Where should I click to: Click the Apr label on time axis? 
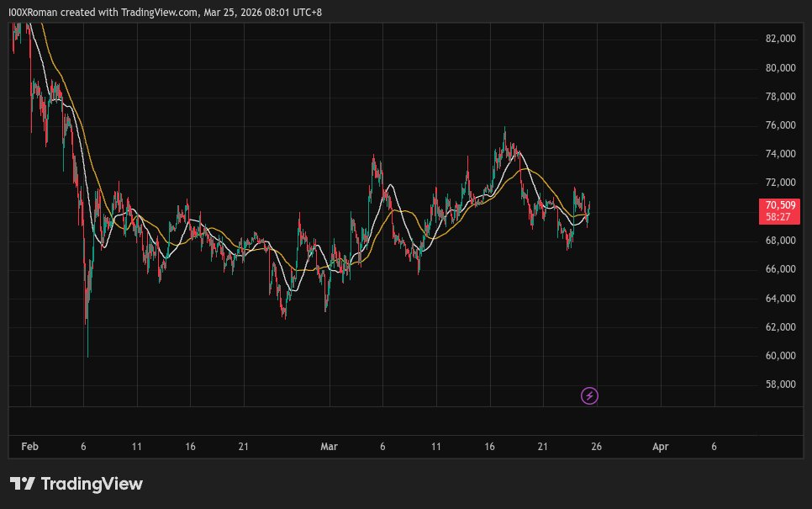660,447
